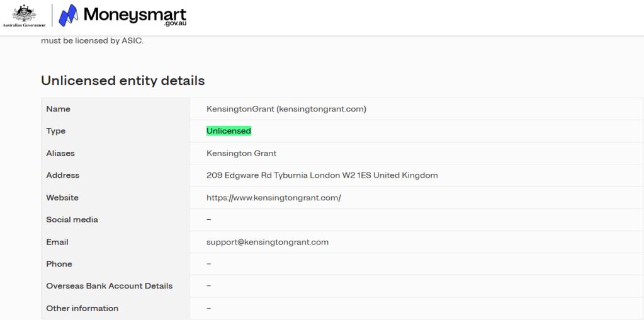Click the support@kensingtongrant.com email address
The width and height of the screenshot is (644, 320).
tap(267, 242)
